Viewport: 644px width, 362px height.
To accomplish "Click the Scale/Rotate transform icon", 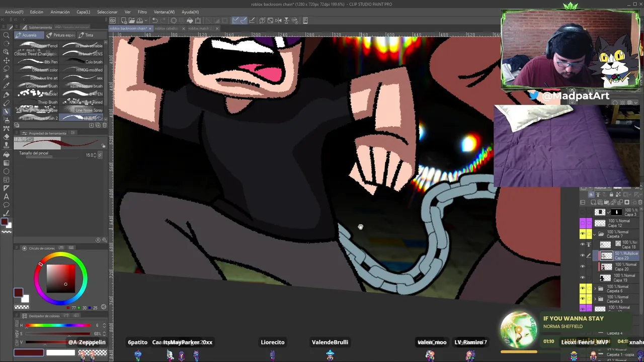I will [198, 20].
